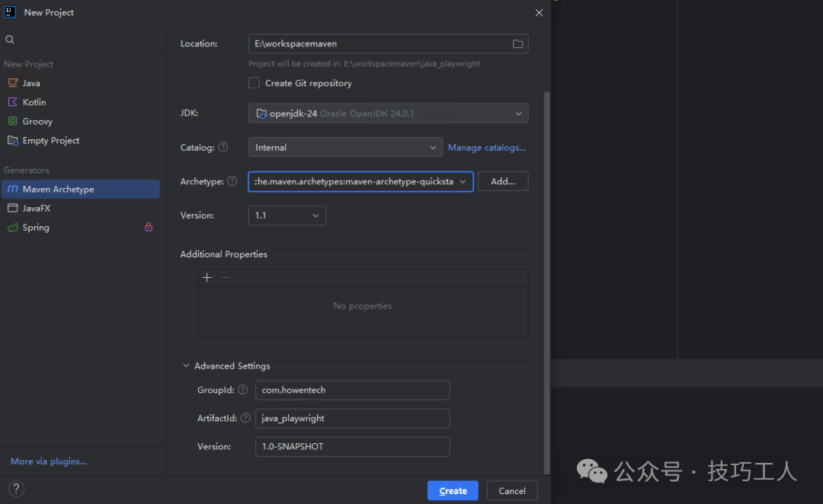
Task: Click the Create button
Action: click(x=453, y=491)
